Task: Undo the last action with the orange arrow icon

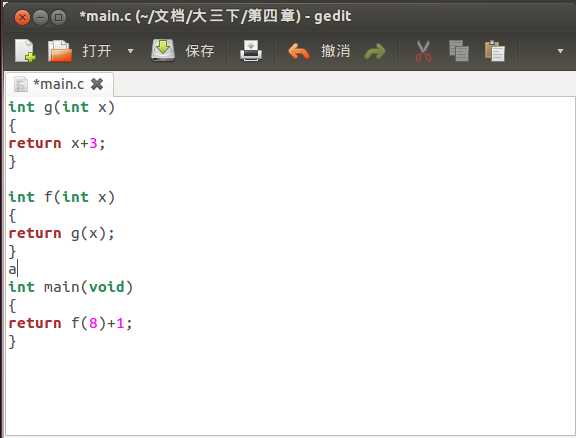Action: click(x=299, y=51)
